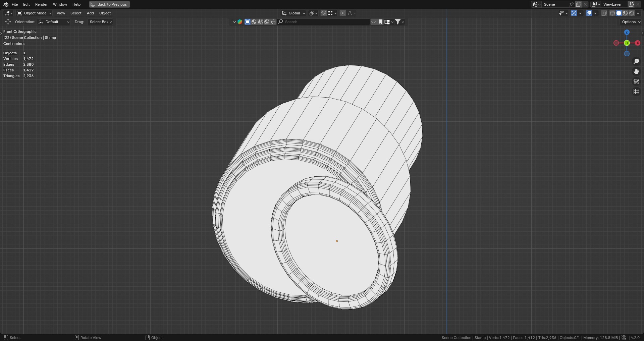Switch to wireframe viewport shading
This screenshot has width=644, height=341.
612,13
